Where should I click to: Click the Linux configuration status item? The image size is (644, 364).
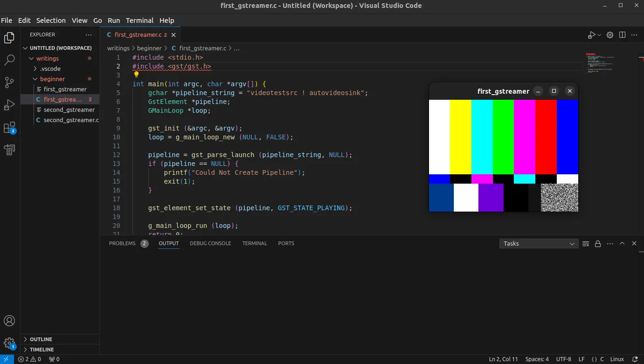point(617,359)
